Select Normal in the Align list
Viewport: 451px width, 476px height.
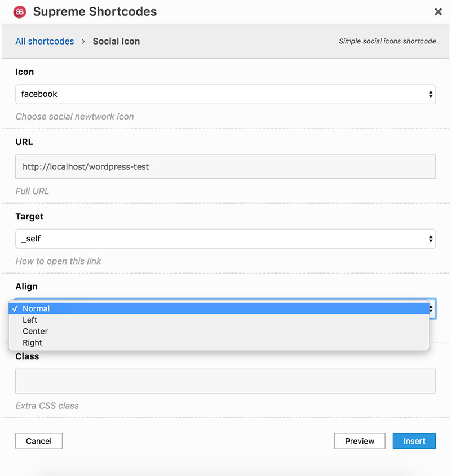[36, 308]
